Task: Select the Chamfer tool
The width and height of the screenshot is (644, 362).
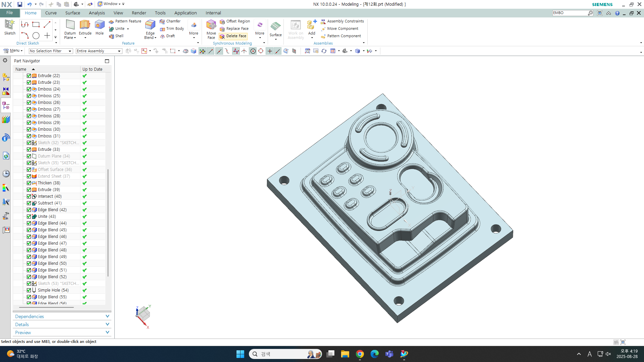Action: [x=170, y=21]
